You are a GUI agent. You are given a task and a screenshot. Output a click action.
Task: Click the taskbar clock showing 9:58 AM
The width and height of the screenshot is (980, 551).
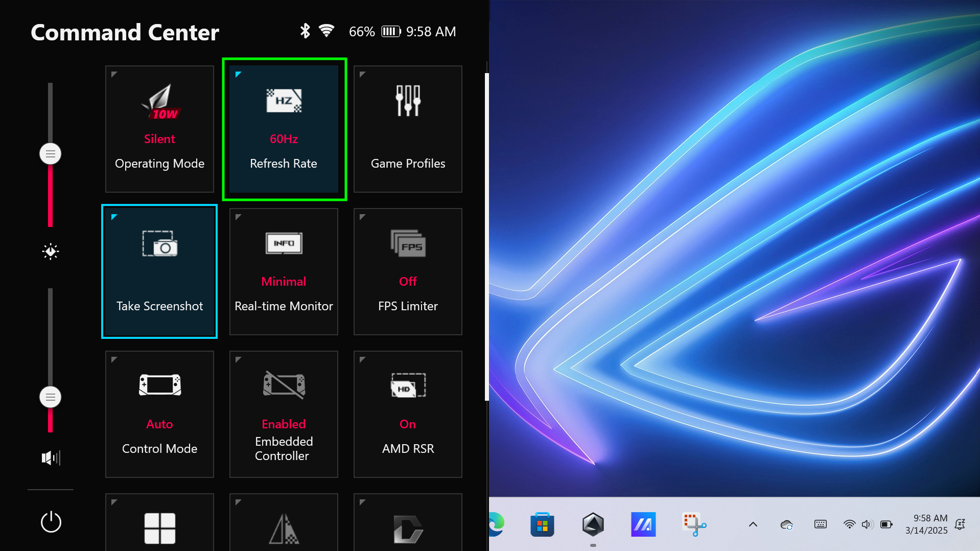tap(926, 524)
